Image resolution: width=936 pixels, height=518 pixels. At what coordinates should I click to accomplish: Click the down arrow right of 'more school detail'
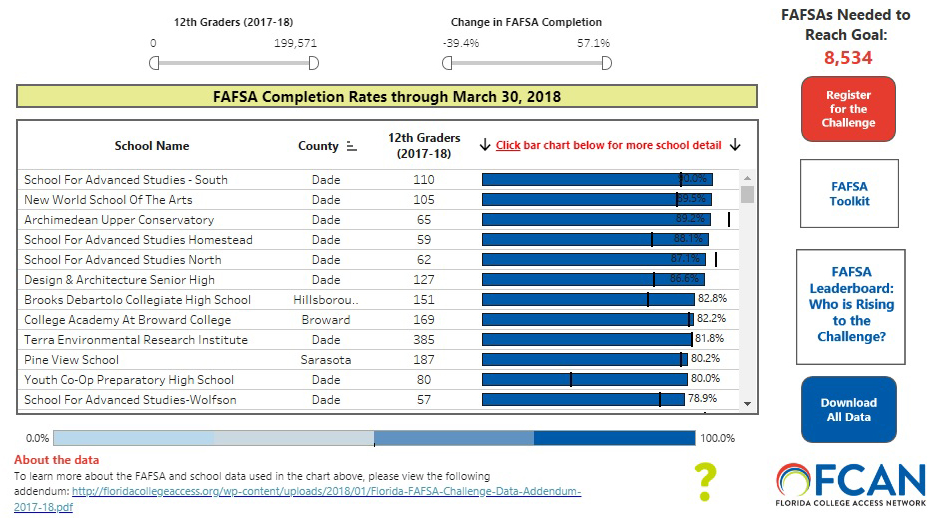[x=735, y=145]
